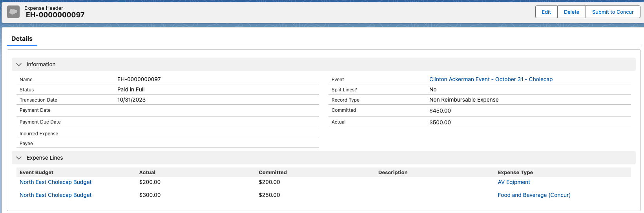Click the Record Type Non Reimbursable Expense
Screen dimensions: 644x213
click(x=463, y=100)
